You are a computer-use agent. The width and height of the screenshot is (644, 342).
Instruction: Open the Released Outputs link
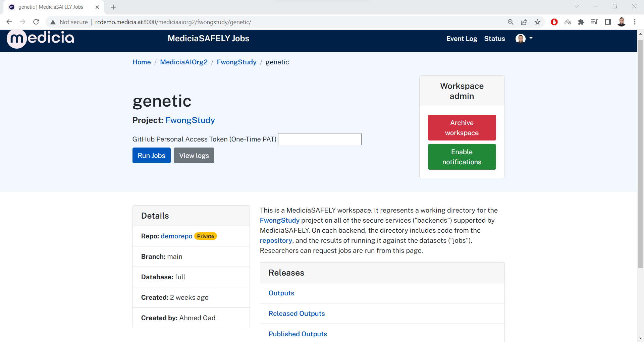click(x=297, y=313)
